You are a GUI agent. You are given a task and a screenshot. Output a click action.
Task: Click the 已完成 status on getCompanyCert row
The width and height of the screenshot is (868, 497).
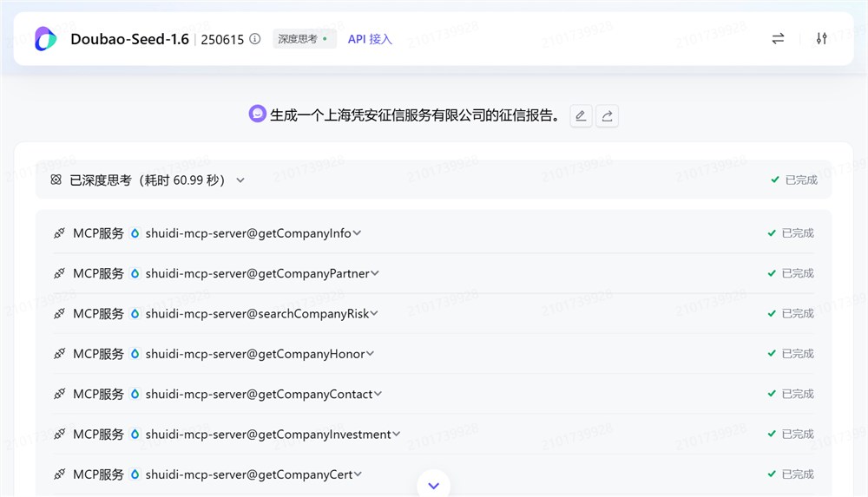791,474
